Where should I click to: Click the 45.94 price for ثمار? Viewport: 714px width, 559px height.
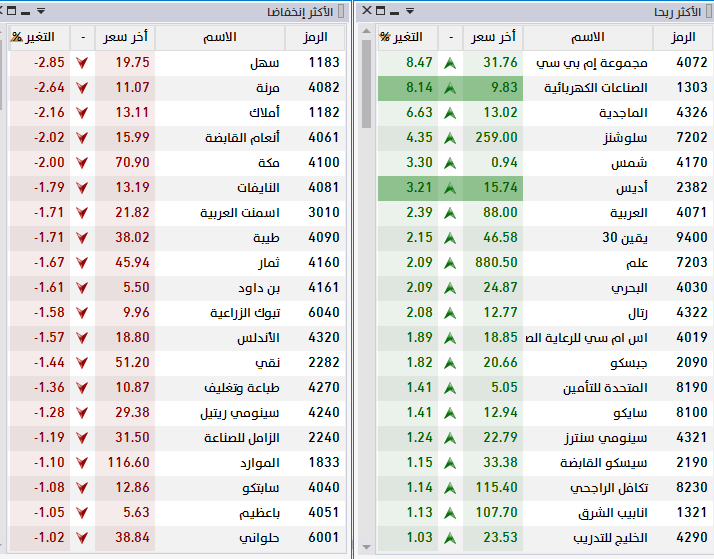pyautogui.click(x=132, y=263)
